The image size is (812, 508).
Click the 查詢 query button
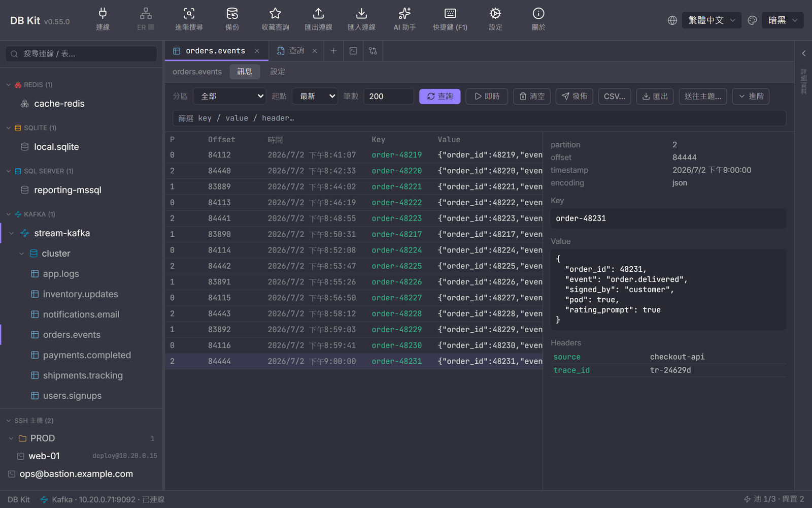coord(439,96)
